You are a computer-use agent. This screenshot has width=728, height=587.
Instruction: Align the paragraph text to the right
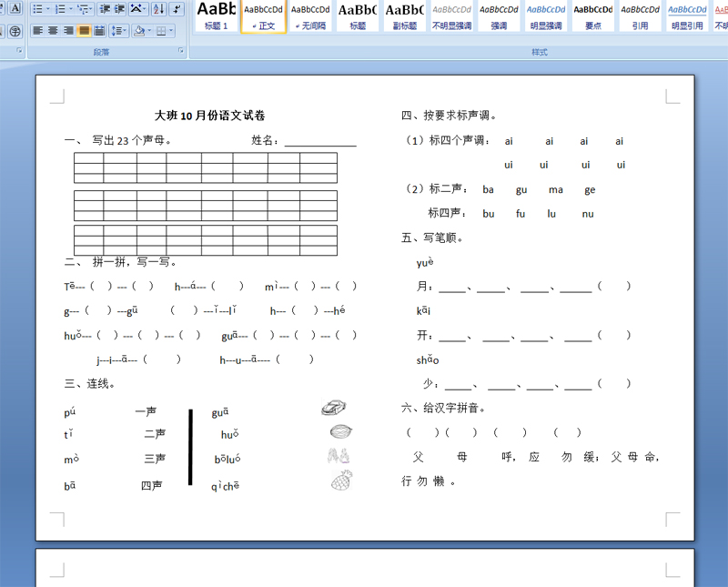point(69,31)
